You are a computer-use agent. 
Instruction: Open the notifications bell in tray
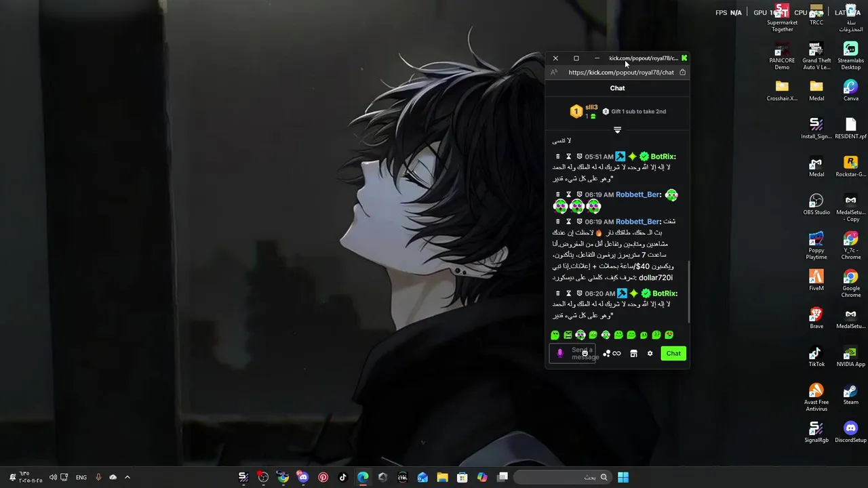click(x=12, y=477)
